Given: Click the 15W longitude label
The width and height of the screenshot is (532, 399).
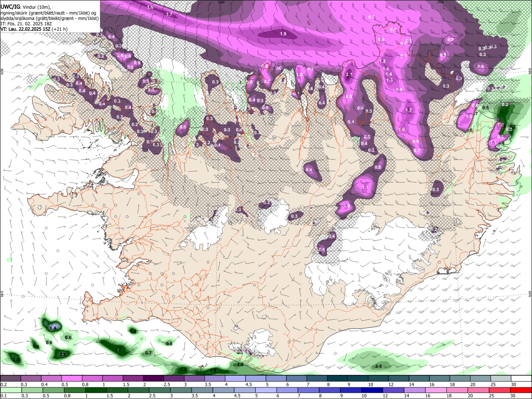Looking at the screenshot, I should tap(441, 2).
